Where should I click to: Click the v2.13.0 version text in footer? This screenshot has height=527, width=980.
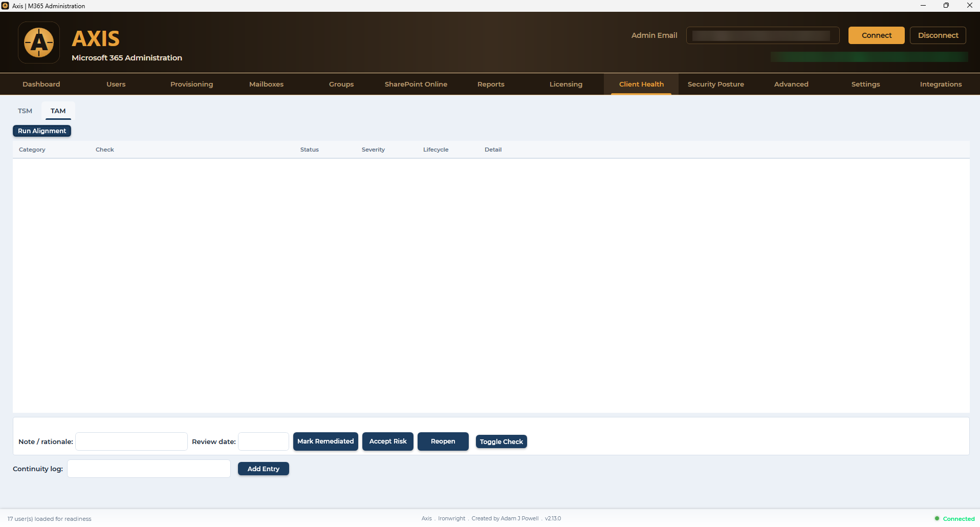(x=553, y=518)
